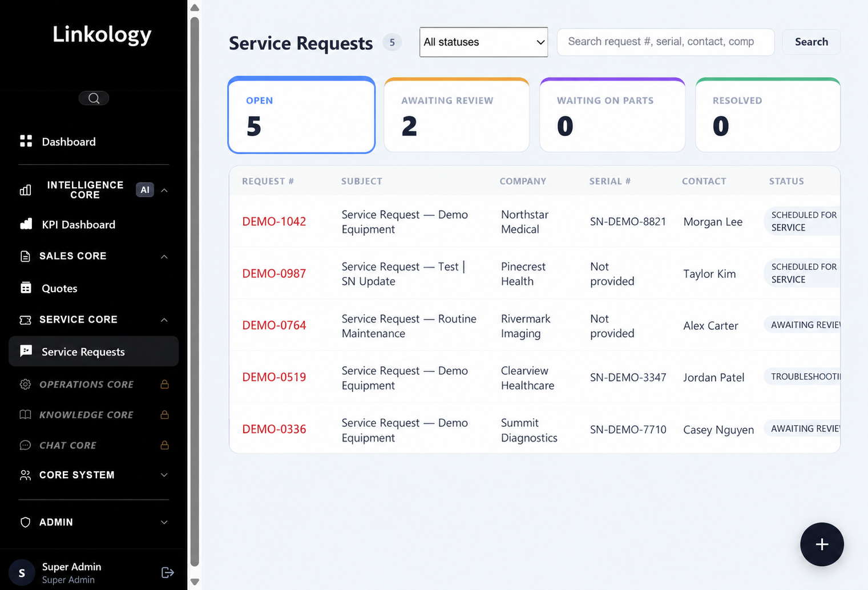Image resolution: width=868 pixels, height=590 pixels.
Task: Click the sidebar scrollbar down arrow
Action: [x=195, y=582]
